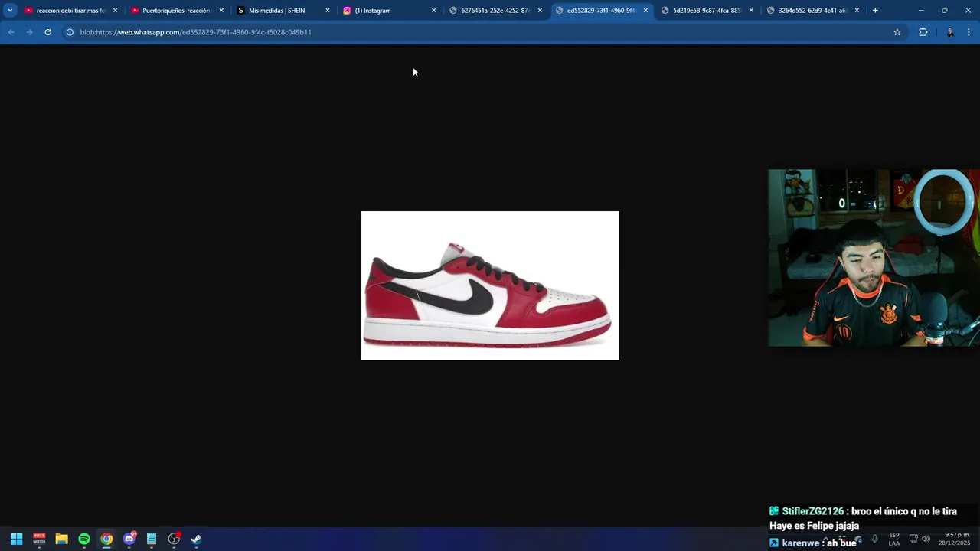Launch File Explorer from the taskbar
This screenshot has height=551, width=980.
coord(61,539)
